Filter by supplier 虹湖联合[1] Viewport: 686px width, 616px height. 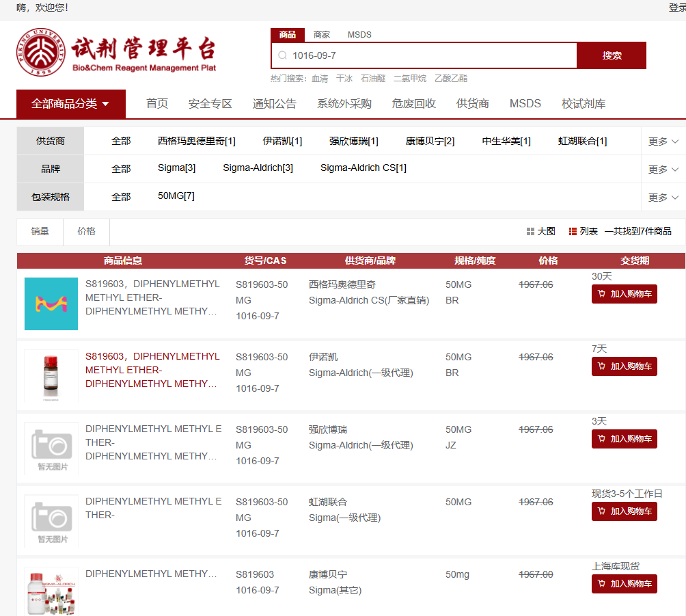click(582, 141)
